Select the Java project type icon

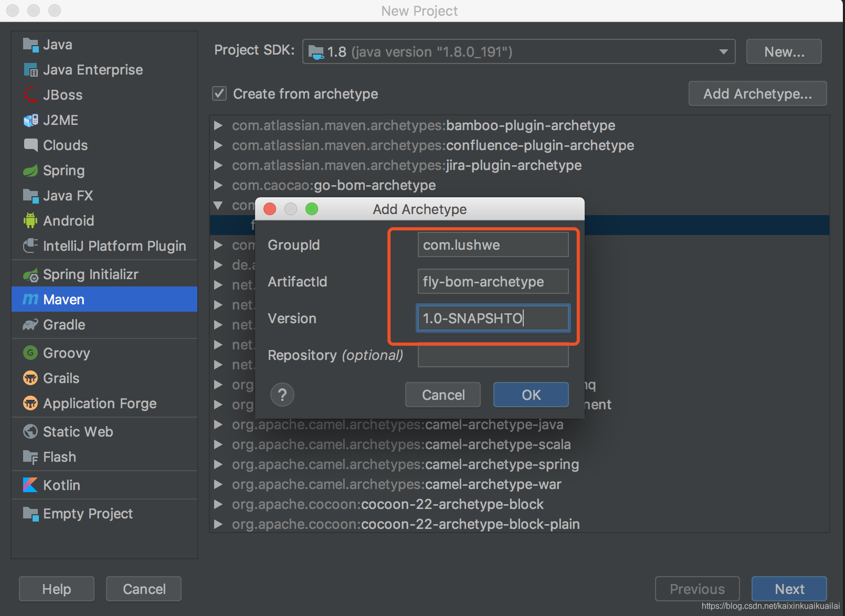click(x=30, y=45)
